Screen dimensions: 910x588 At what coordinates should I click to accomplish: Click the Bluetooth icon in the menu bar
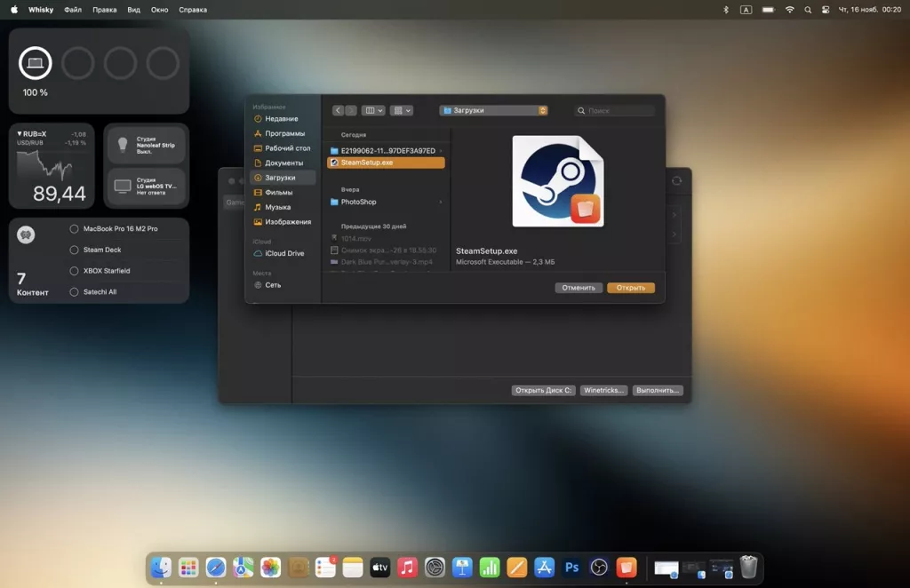tap(726, 10)
